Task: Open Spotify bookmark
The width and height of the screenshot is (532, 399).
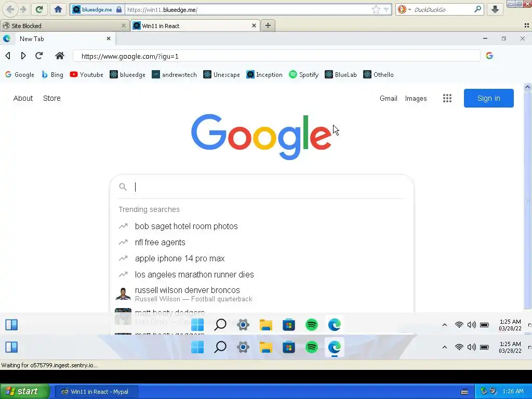Action: click(303, 75)
